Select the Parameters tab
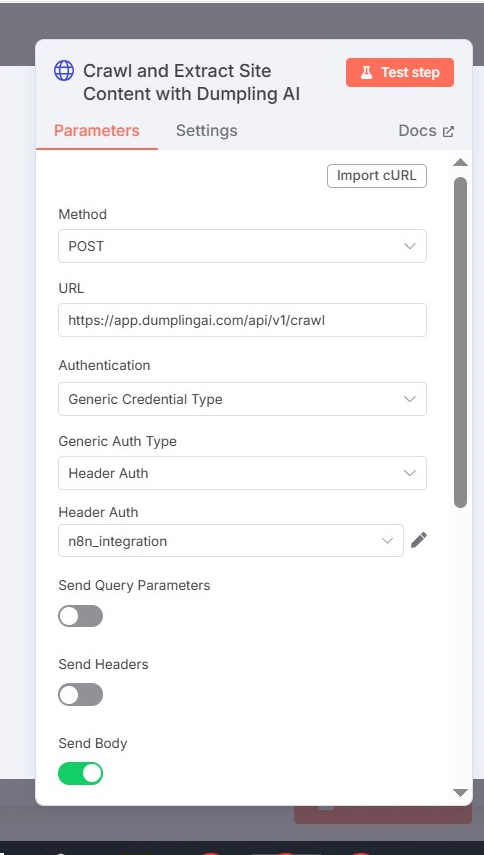This screenshot has height=855, width=484. point(96,131)
